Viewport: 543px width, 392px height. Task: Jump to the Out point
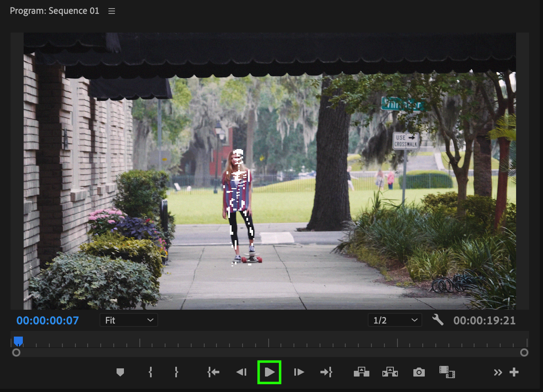tap(326, 372)
